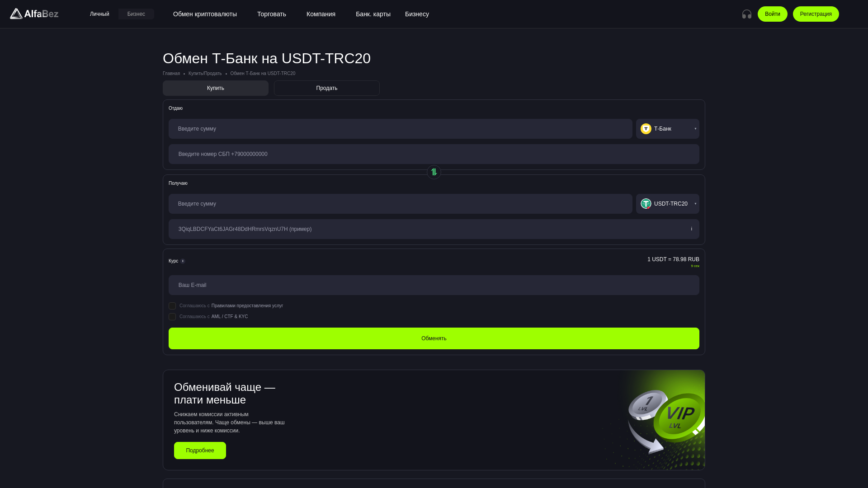Go to Главная breadcrumb
This screenshot has height=488, width=868.
pyautogui.click(x=171, y=74)
